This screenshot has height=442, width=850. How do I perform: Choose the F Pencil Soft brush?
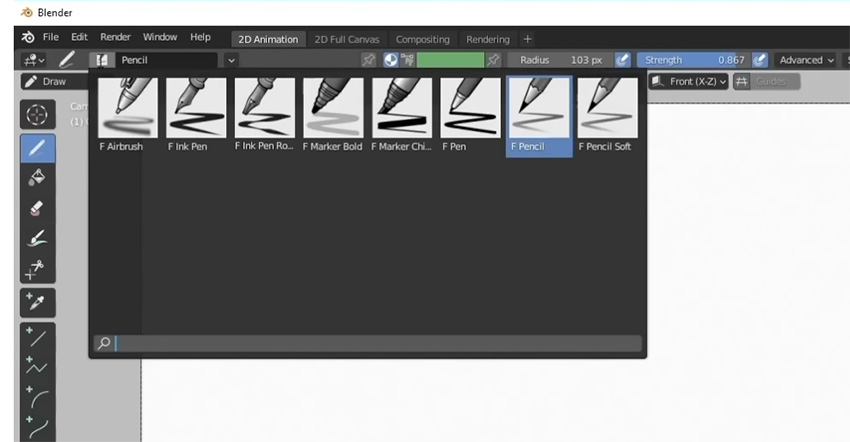pos(607,115)
